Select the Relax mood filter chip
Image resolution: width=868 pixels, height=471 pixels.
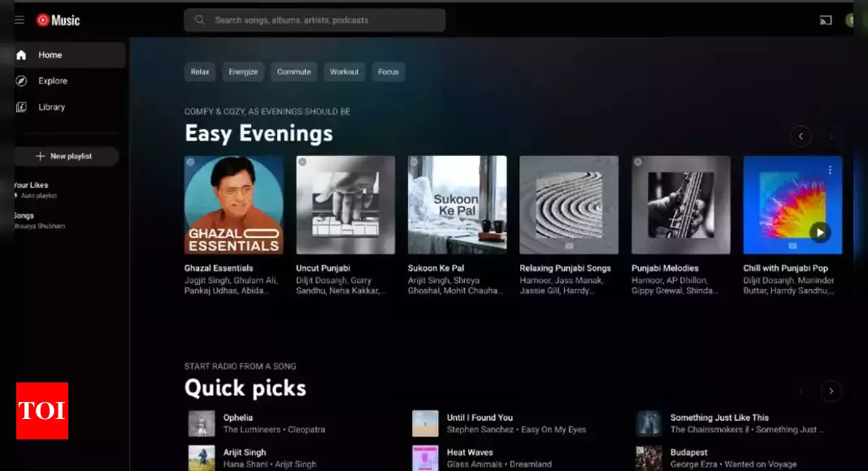tap(199, 71)
